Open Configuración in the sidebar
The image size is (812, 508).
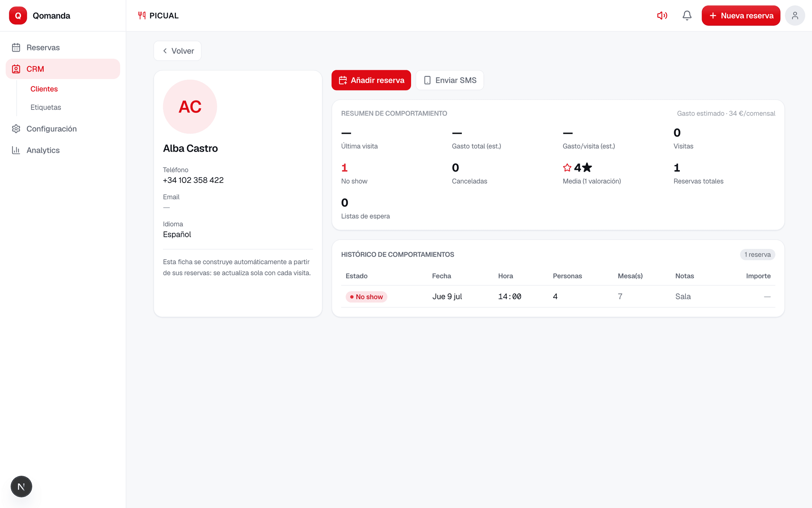(x=63, y=129)
